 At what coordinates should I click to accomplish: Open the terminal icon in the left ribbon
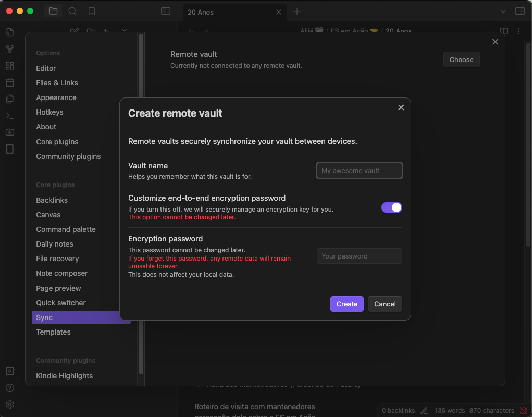9,115
